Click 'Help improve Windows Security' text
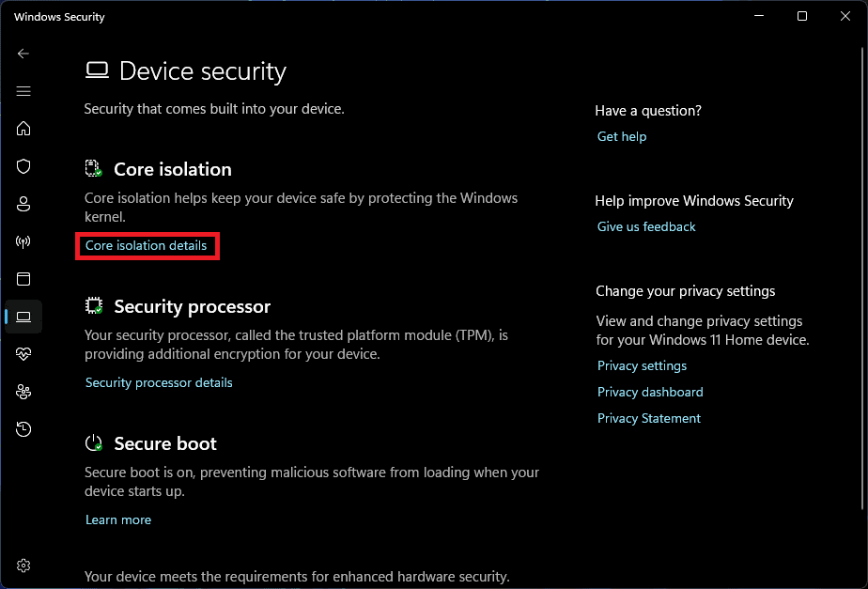Image resolution: width=868 pixels, height=589 pixels. (x=694, y=201)
